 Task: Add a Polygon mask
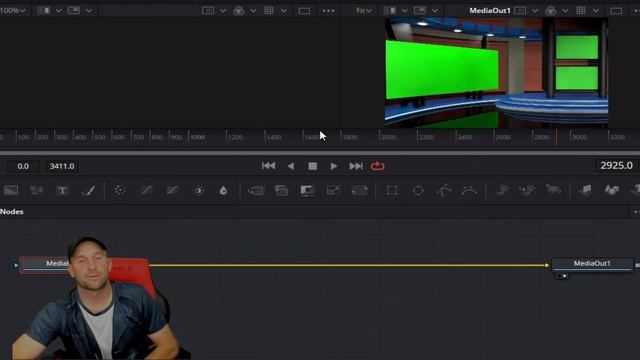444,190
